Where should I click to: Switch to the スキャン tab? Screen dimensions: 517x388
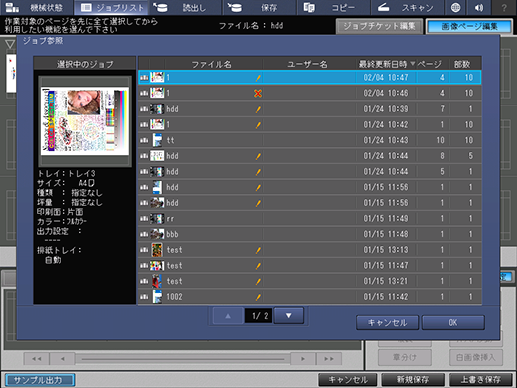407,7
